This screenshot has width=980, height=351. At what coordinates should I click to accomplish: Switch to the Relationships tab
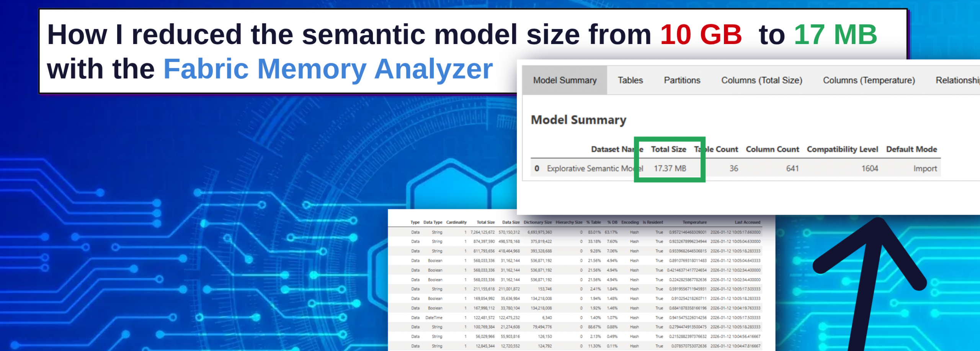(x=957, y=80)
